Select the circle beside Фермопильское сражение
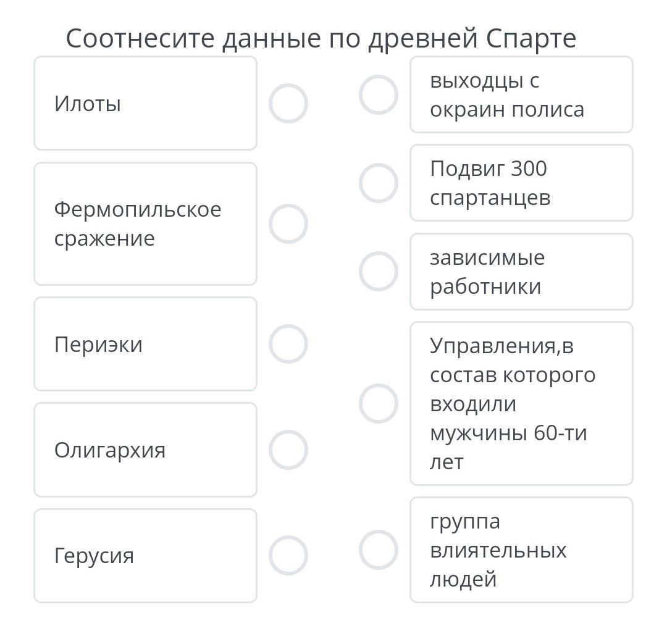The width and height of the screenshot is (667, 644). tap(288, 224)
